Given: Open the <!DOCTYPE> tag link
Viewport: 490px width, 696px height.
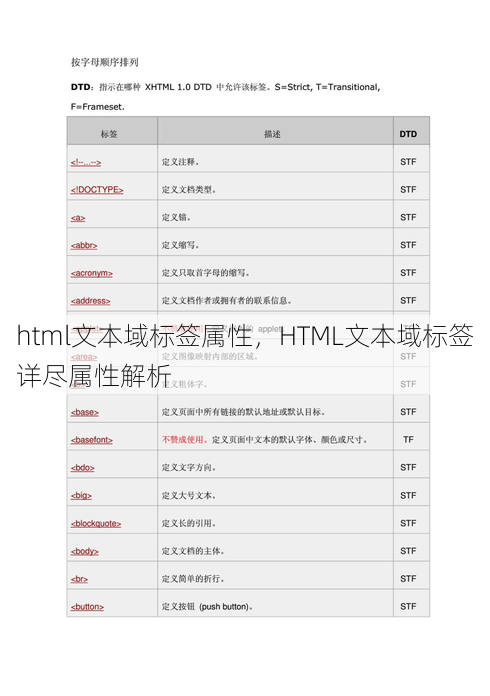Looking at the screenshot, I should [x=97, y=190].
